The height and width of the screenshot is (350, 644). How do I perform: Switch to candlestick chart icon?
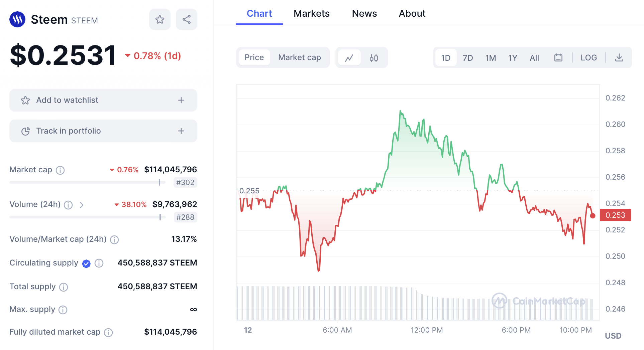(x=374, y=58)
